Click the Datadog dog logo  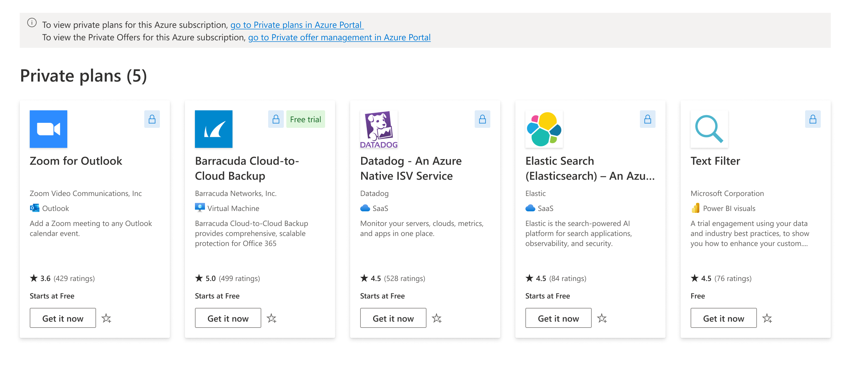[379, 129]
